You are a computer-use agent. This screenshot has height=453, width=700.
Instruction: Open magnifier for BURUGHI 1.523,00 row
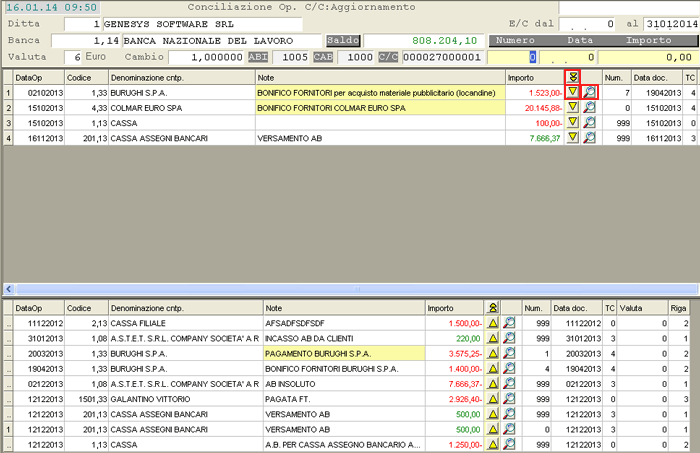point(590,92)
